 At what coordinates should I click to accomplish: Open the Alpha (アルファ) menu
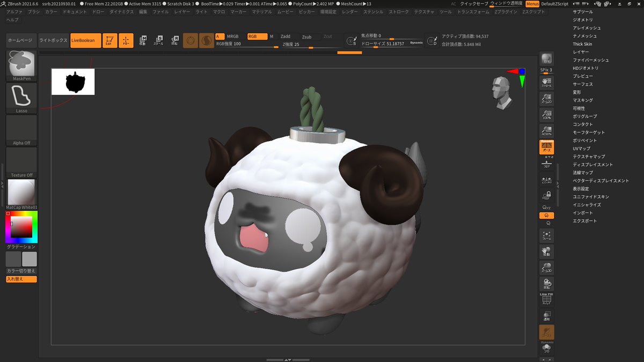tap(14, 11)
